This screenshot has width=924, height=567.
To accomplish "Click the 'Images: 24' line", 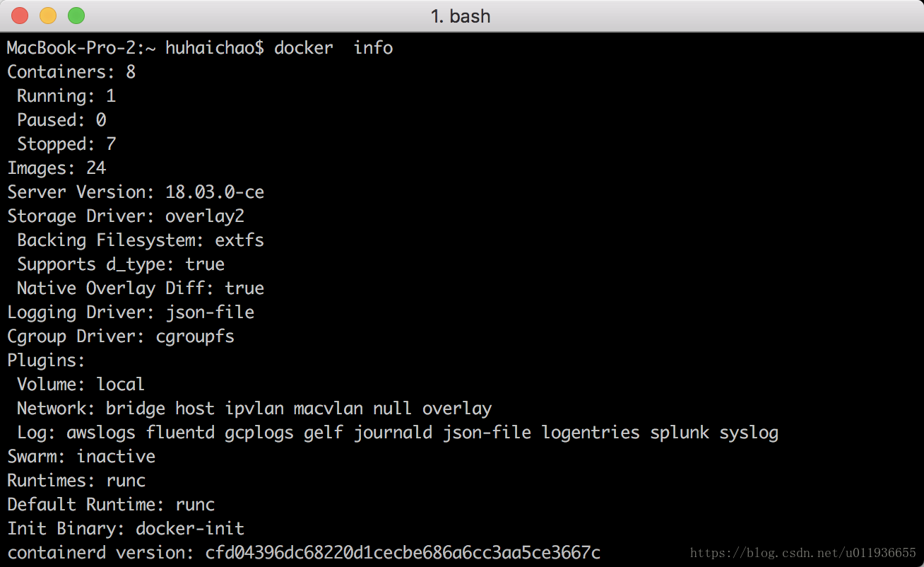I will click(x=57, y=168).
